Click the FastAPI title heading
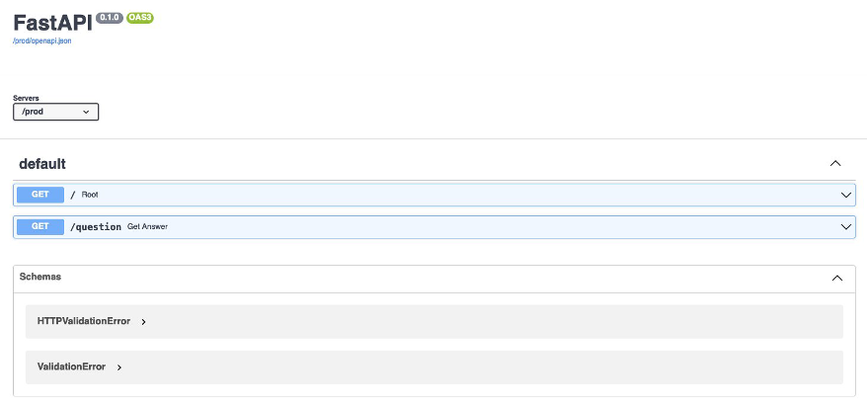 pyautogui.click(x=52, y=24)
